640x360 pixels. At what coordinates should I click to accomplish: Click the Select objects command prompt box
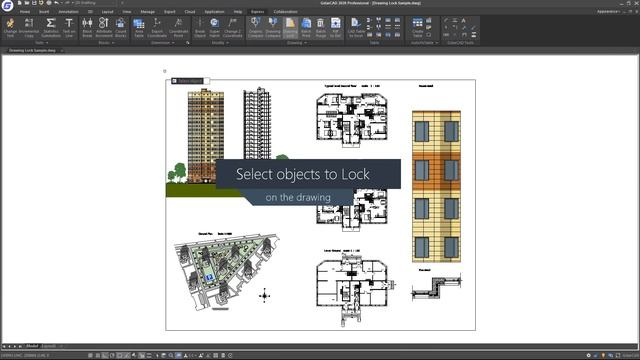pyautogui.click(x=190, y=81)
